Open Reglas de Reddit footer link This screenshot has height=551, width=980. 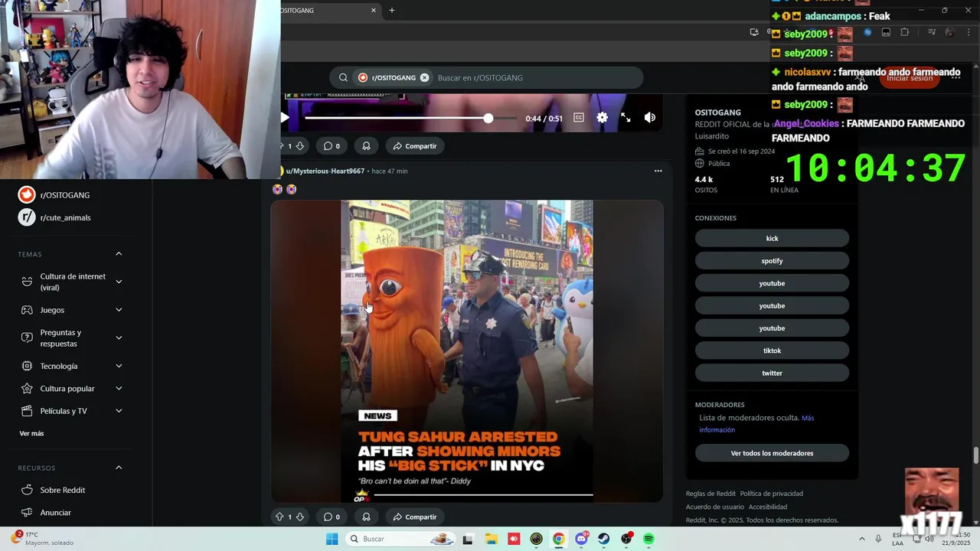point(710,494)
